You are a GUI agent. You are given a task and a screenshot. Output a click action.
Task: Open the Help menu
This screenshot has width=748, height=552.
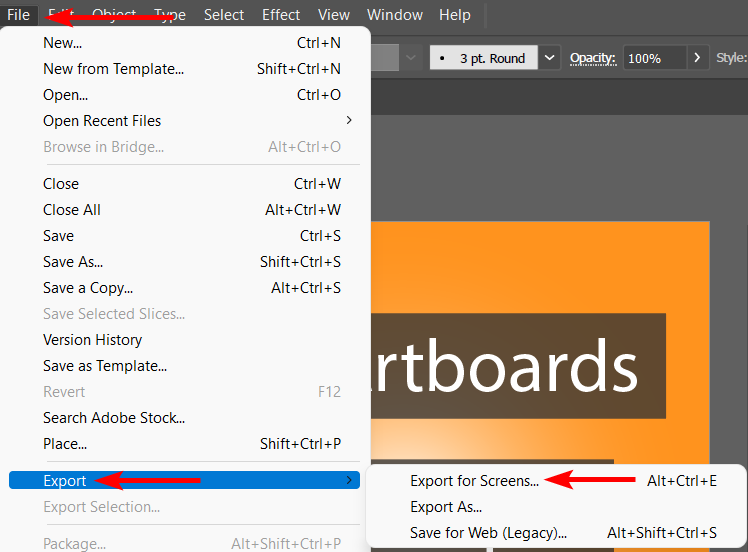(x=455, y=15)
